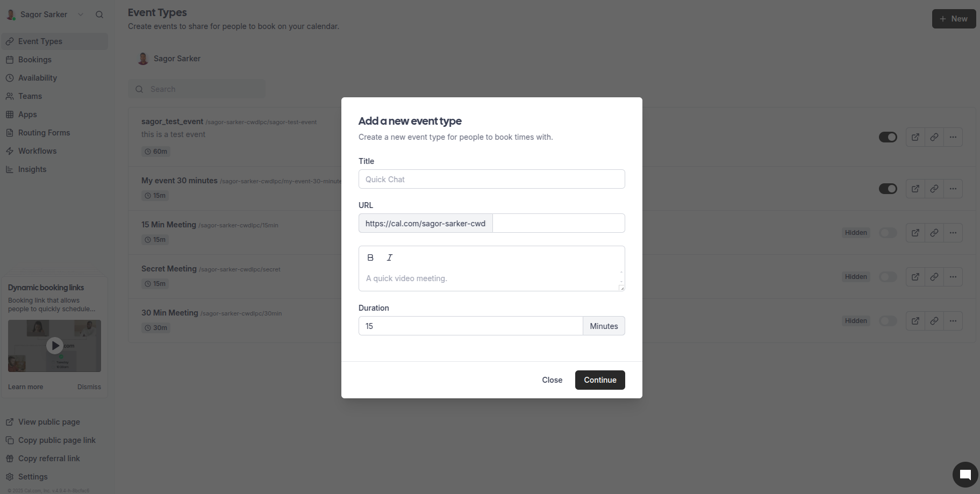980x494 pixels.
Task: Open the Minutes duration unit dropdown
Action: 603,326
